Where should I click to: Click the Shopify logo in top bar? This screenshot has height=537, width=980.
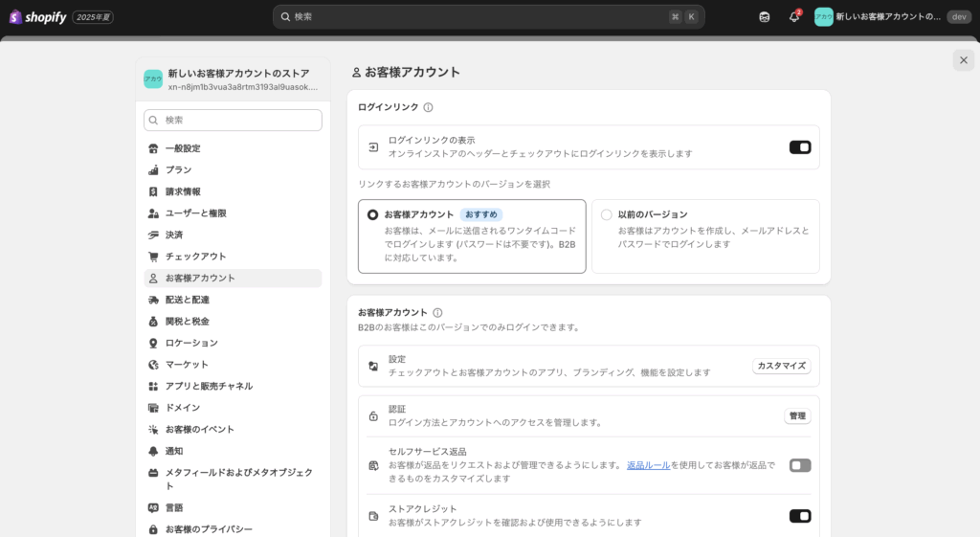[37, 17]
